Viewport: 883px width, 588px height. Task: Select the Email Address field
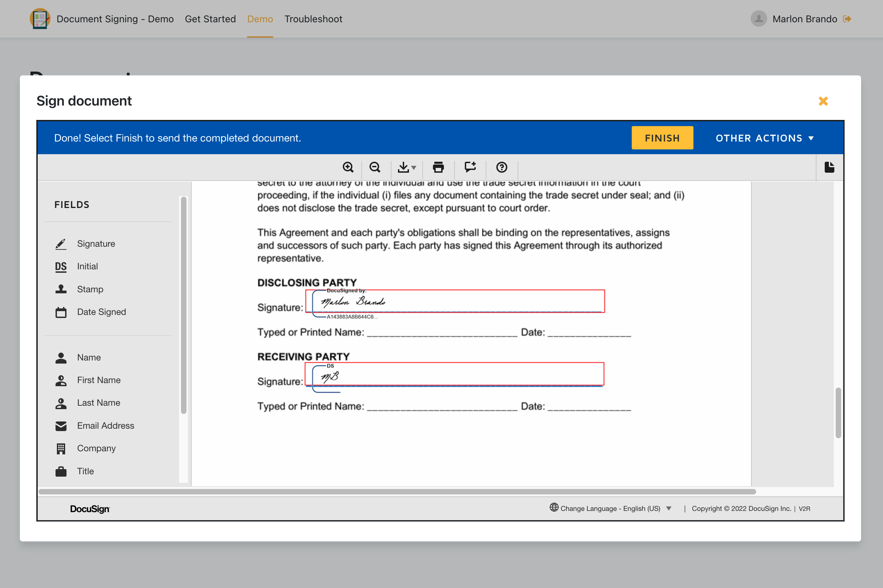pyautogui.click(x=106, y=426)
